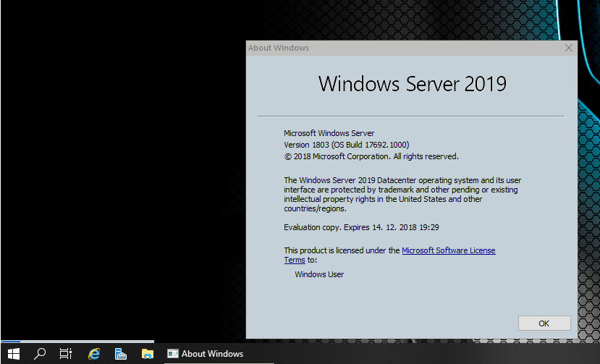Viewport: 600px width, 364px height.
Task: Click the Microsoft Windows Server line
Action: pos(329,133)
